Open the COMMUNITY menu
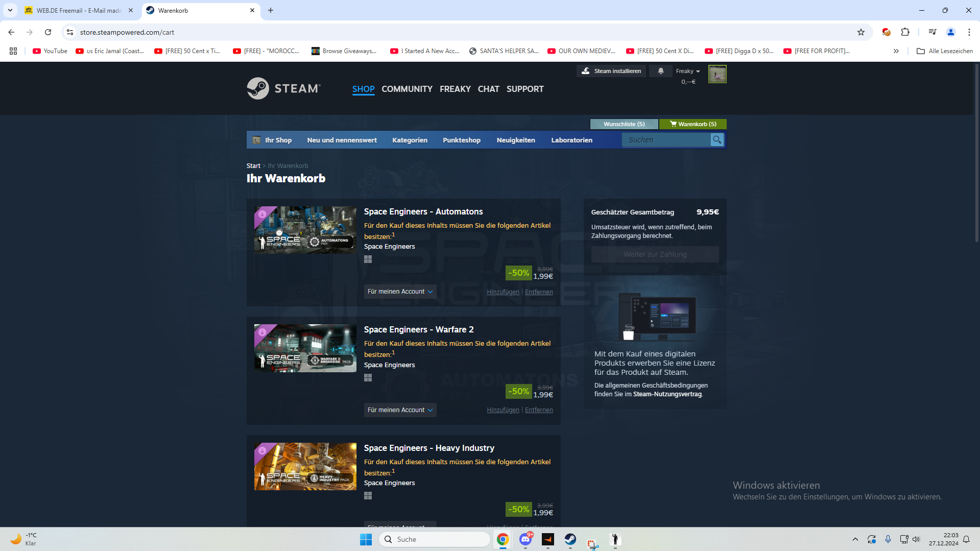 [x=407, y=89]
